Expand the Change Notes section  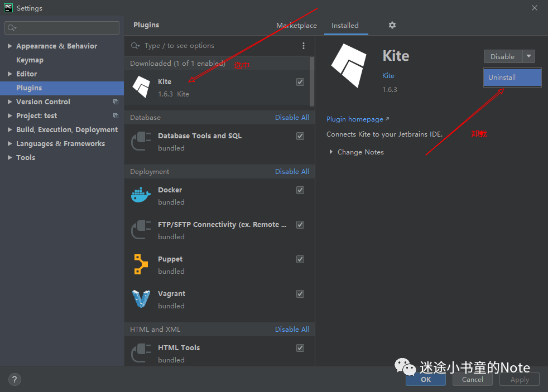point(330,152)
